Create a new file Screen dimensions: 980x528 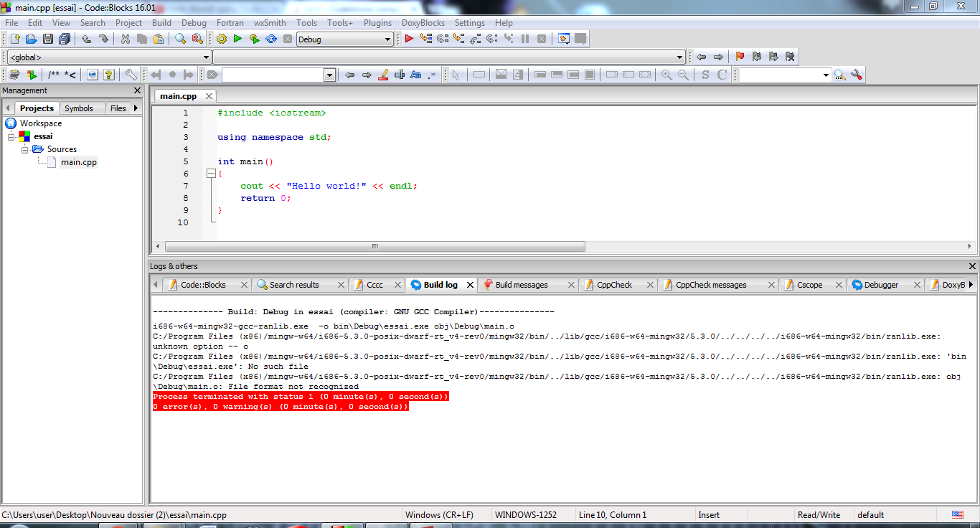tap(15, 39)
